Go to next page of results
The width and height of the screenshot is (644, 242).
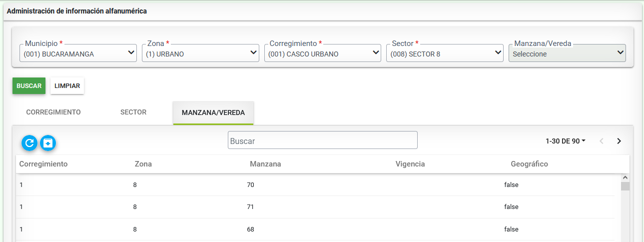coord(619,141)
